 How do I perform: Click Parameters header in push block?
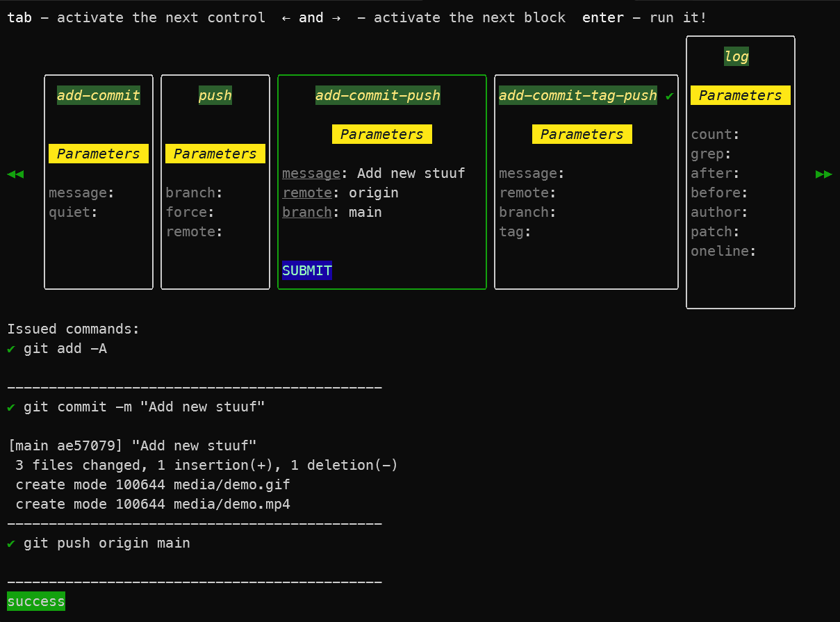tap(215, 154)
